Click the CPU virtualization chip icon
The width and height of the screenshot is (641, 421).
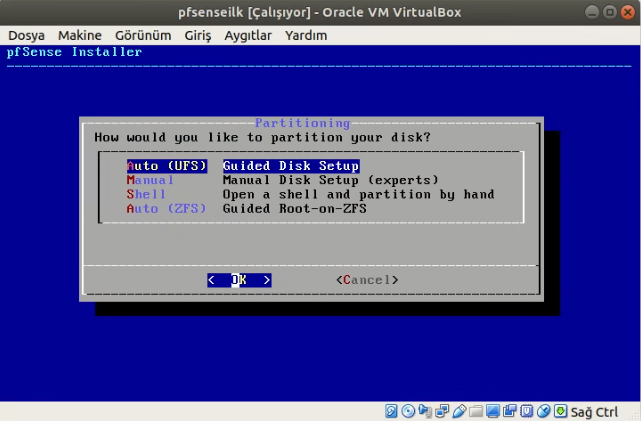tap(527, 411)
